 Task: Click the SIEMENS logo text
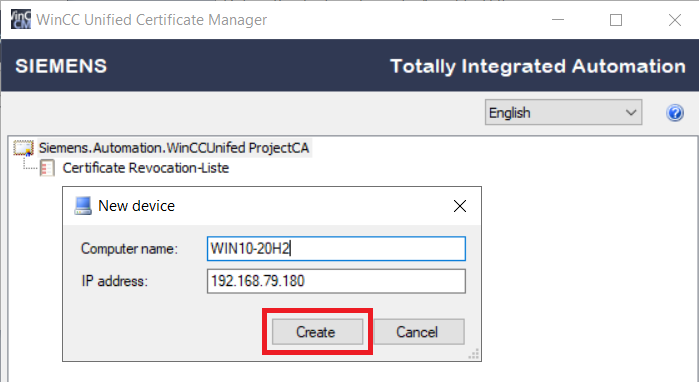(x=61, y=66)
